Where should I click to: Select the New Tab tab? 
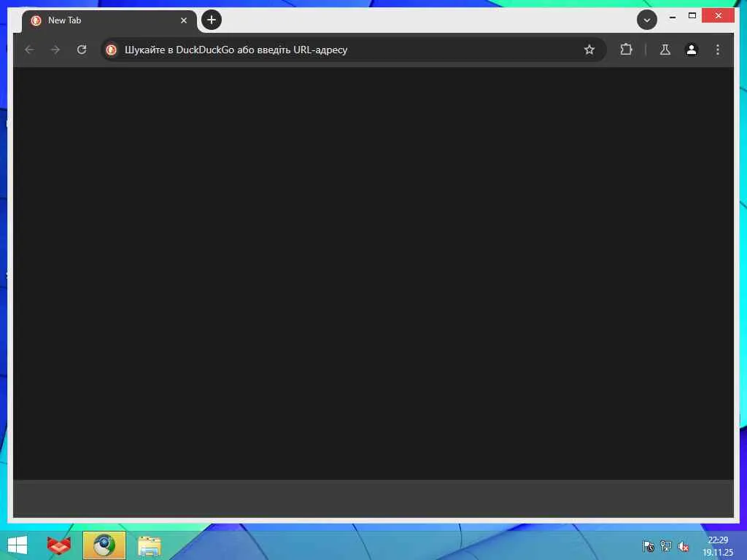pos(109,20)
